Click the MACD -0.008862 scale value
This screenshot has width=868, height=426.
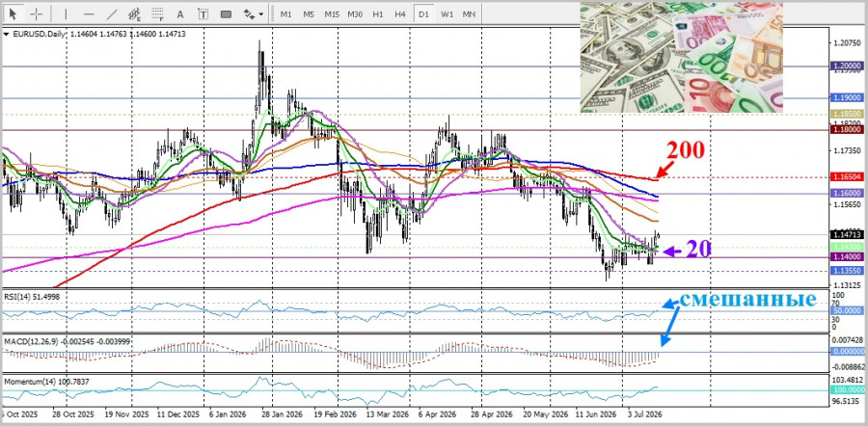point(847,366)
